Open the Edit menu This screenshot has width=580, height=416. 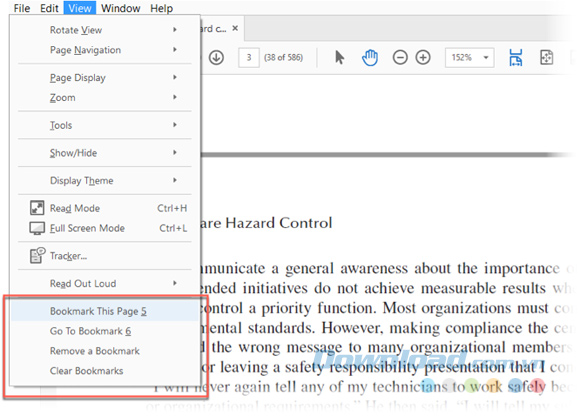pyautogui.click(x=49, y=8)
